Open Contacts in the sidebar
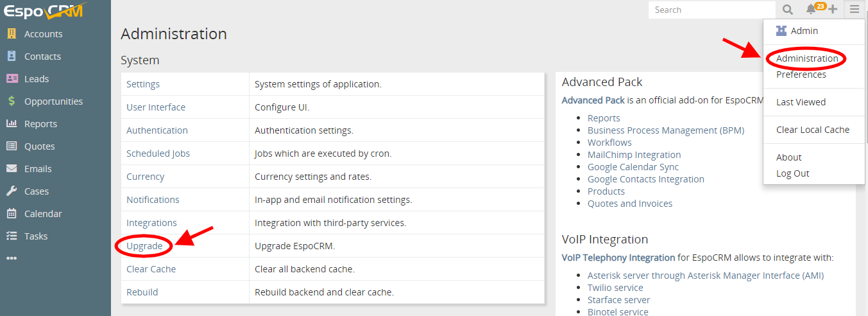This screenshot has height=316, width=868. 42,57
